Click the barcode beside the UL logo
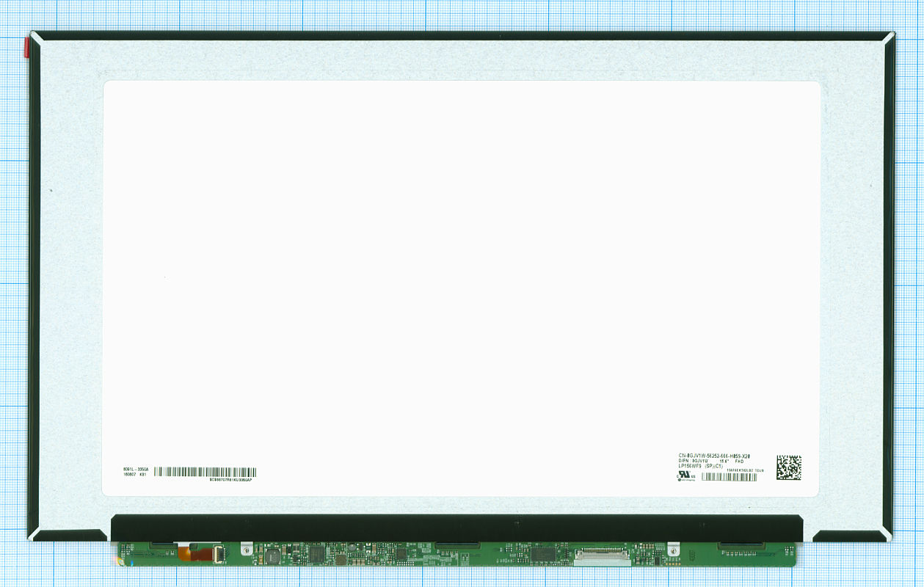 [730, 477]
